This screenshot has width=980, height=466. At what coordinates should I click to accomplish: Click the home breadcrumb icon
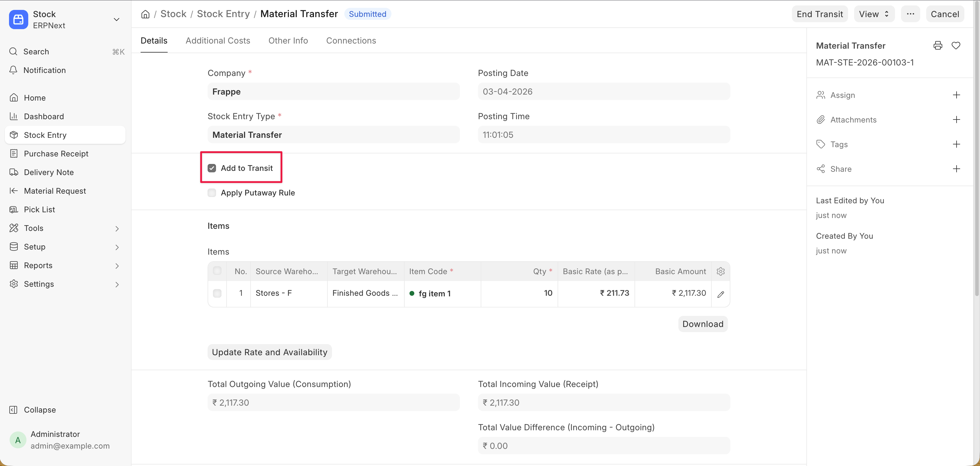pyautogui.click(x=145, y=14)
